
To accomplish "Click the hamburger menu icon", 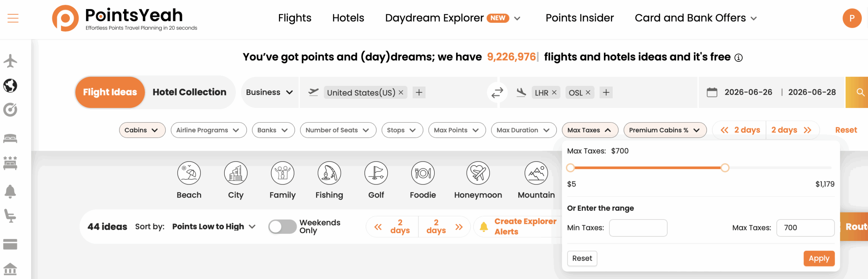I will point(13,18).
